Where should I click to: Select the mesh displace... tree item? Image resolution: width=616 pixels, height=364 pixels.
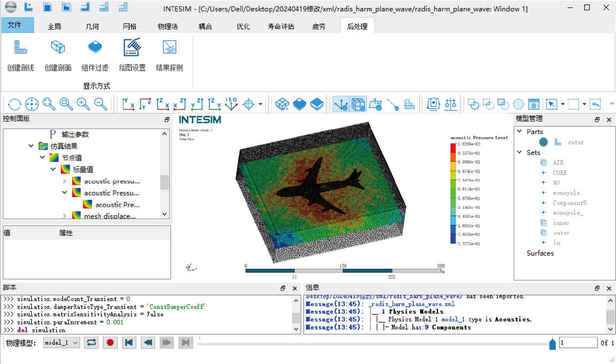click(110, 216)
